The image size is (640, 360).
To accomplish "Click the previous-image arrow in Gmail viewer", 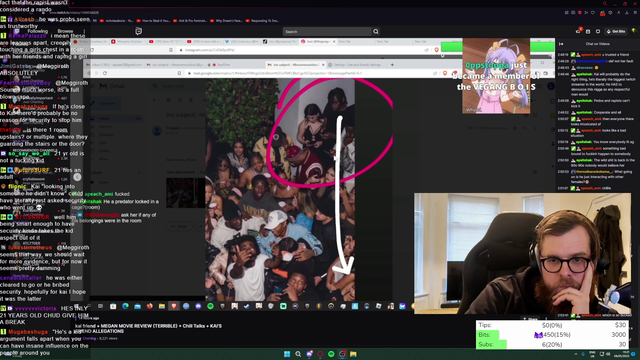I will (77, 177).
